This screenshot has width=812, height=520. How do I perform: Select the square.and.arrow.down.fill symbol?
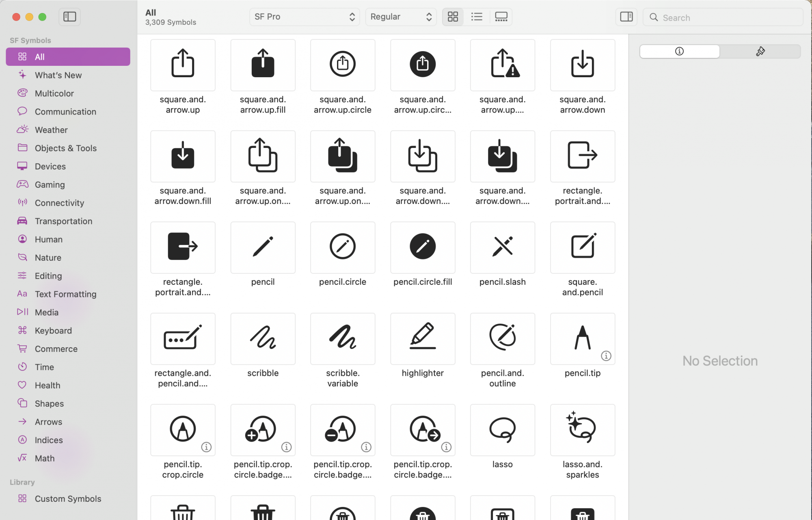point(183,156)
